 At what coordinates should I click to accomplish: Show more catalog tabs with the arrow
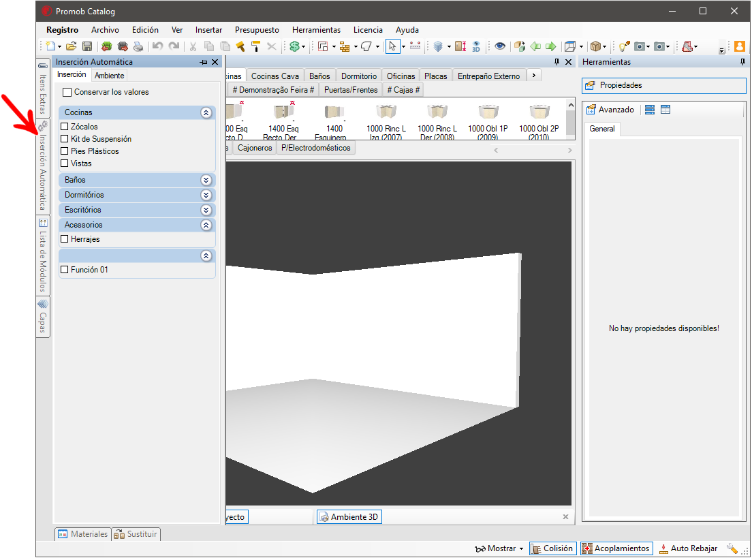pyautogui.click(x=534, y=76)
